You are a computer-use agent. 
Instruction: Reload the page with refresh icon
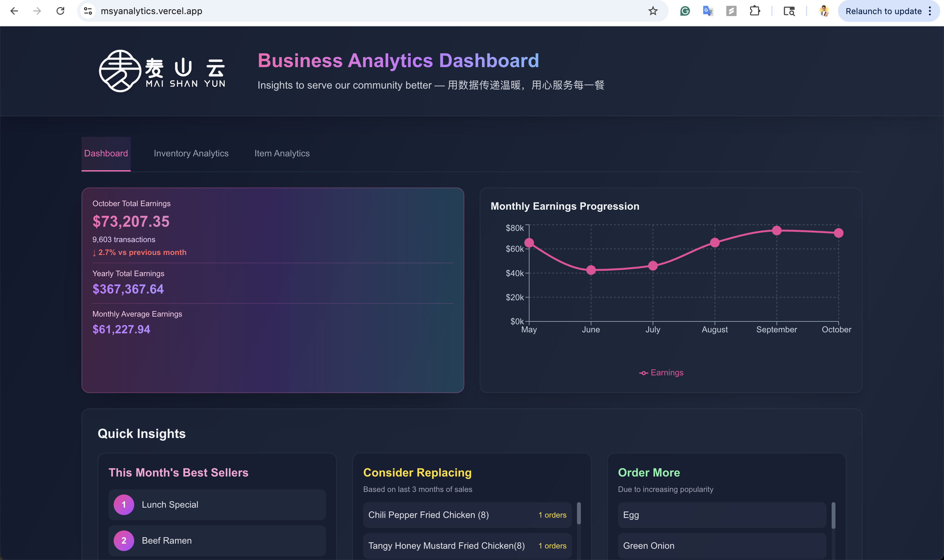click(60, 11)
